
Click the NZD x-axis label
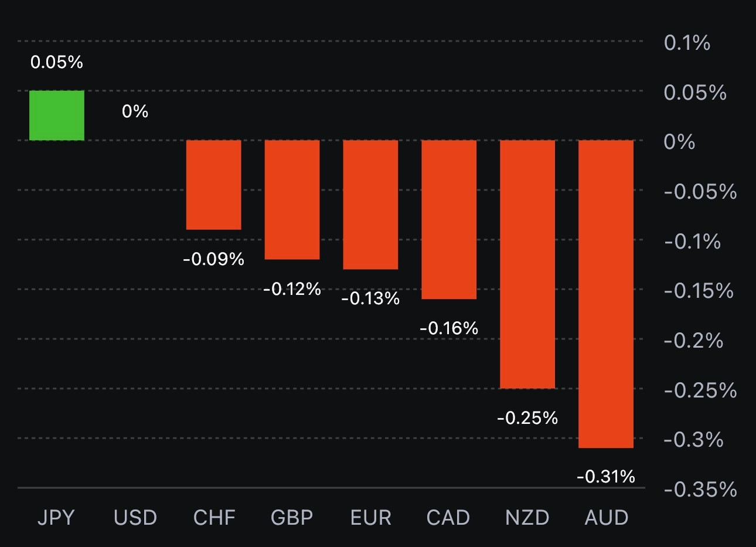click(527, 518)
